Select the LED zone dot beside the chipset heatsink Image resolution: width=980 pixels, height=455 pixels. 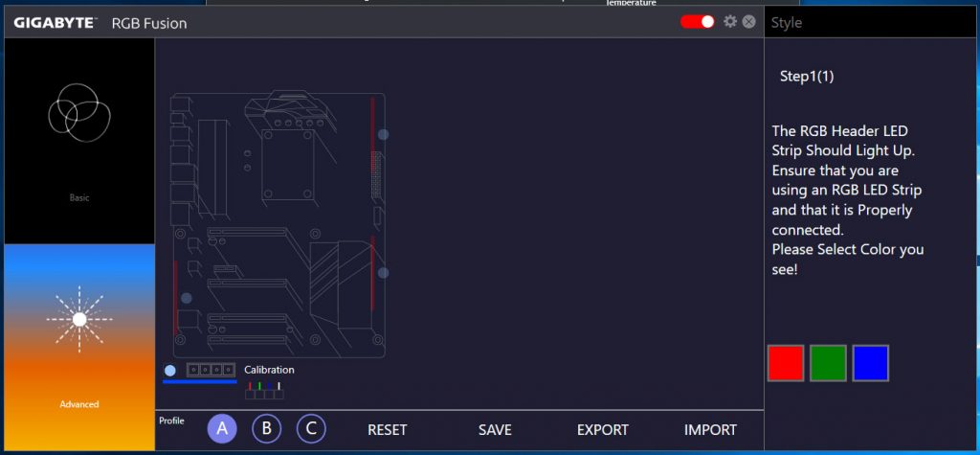point(383,273)
